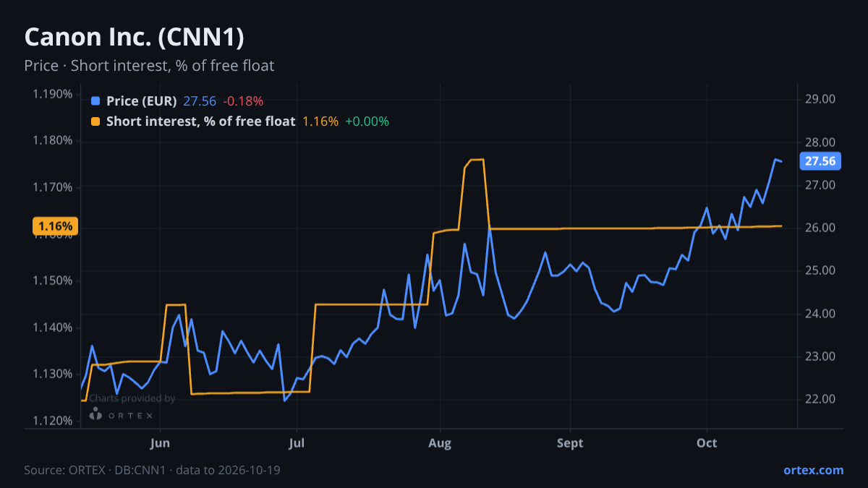868x488 pixels.
Task: Click the subtitle Price · Short interest text
Action: point(149,66)
